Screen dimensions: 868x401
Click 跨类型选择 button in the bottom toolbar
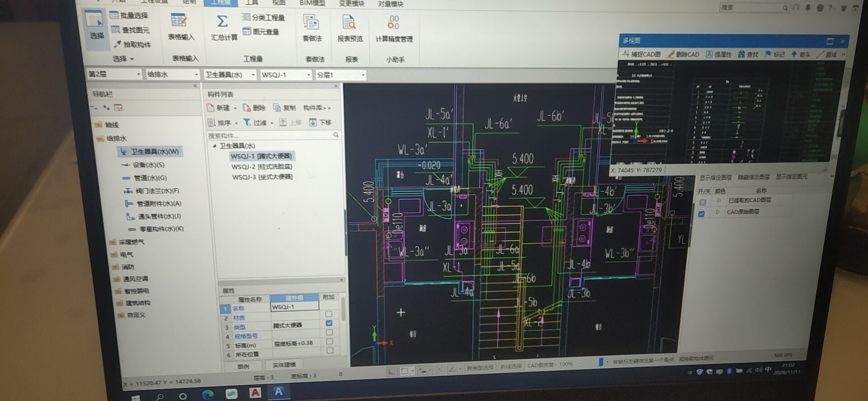(480, 368)
